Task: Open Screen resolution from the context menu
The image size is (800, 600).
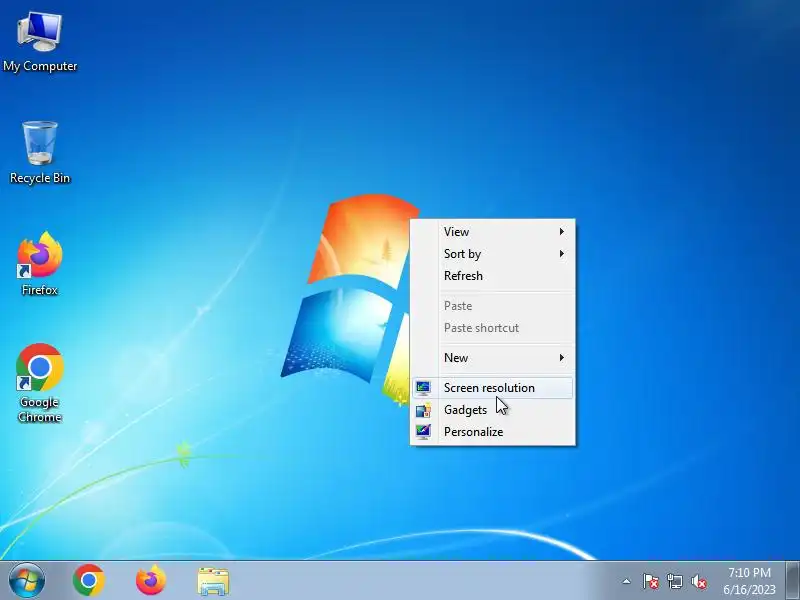Action: pyautogui.click(x=493, y=388)
